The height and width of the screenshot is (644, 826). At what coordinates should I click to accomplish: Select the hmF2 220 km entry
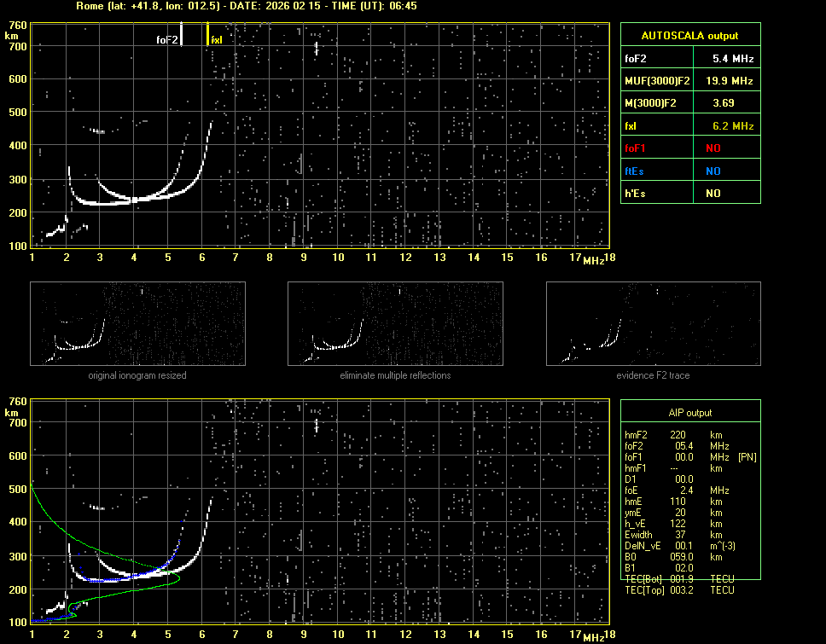point(678,435)
